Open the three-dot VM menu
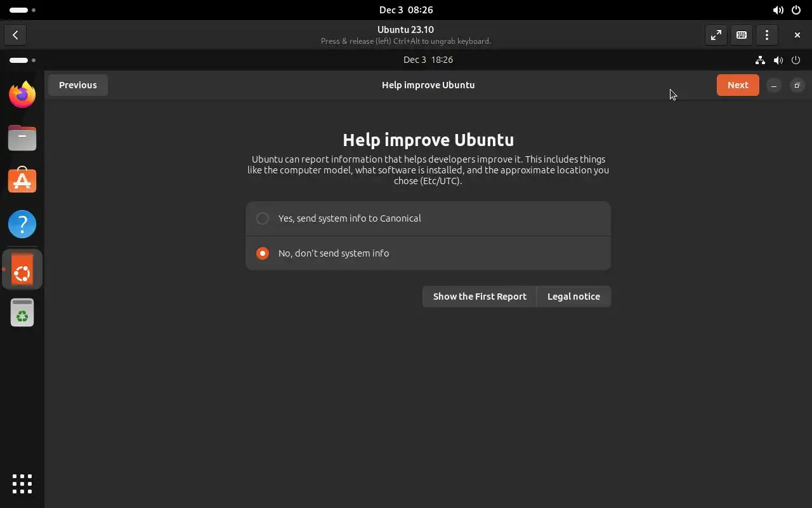The image size is (812, 508). tap(767, 35)
